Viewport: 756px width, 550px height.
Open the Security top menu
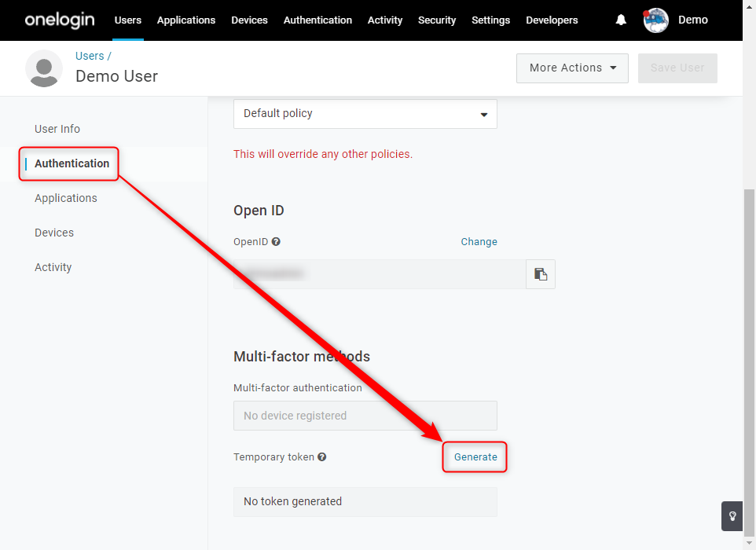(x=437, y=20)
